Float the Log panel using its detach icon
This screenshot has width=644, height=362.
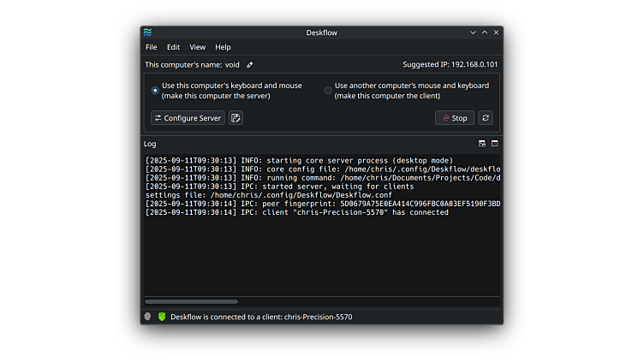482,144
